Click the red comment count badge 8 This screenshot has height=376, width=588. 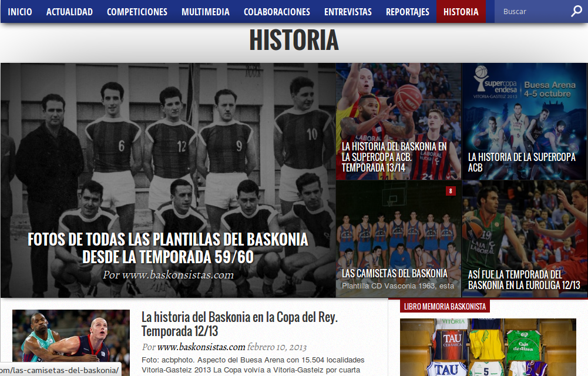point(451,191)
